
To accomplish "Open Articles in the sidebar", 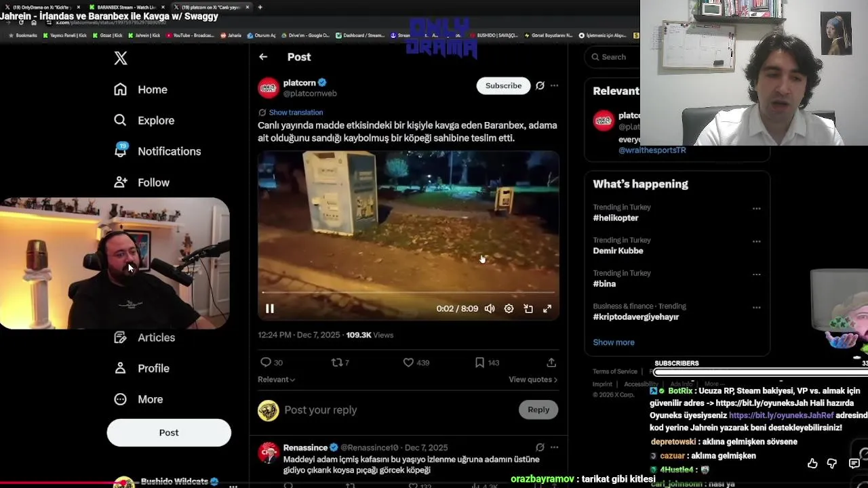I will tap(144, 338).
